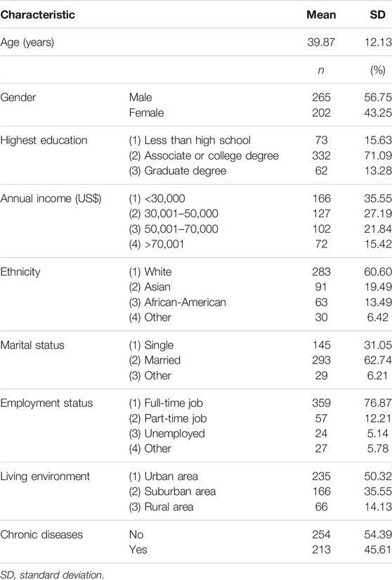Screen dimensions: 392x580
Task: Select the SD, standard deviation footnote
Action: pos(52,575)
